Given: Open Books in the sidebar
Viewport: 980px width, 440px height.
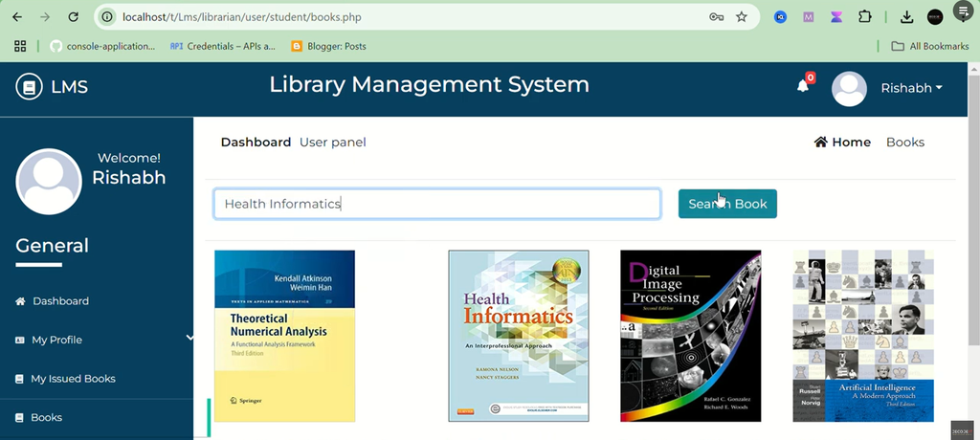Looking at the screenshot, I should (x=46, y=417).
